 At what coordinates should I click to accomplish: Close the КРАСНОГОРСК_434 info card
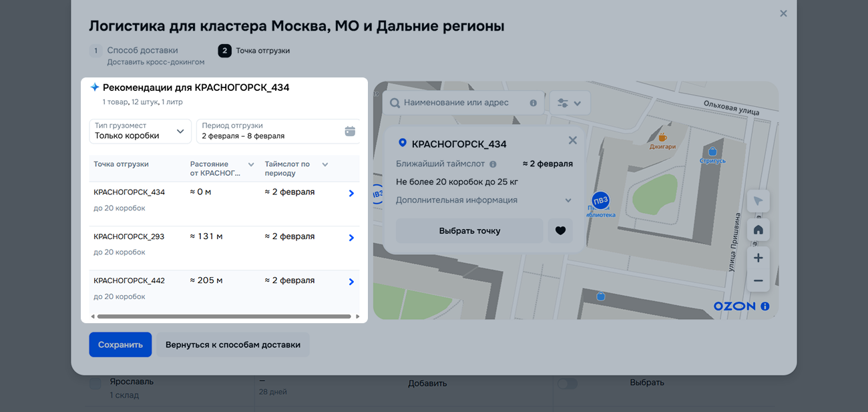(572, 140)
